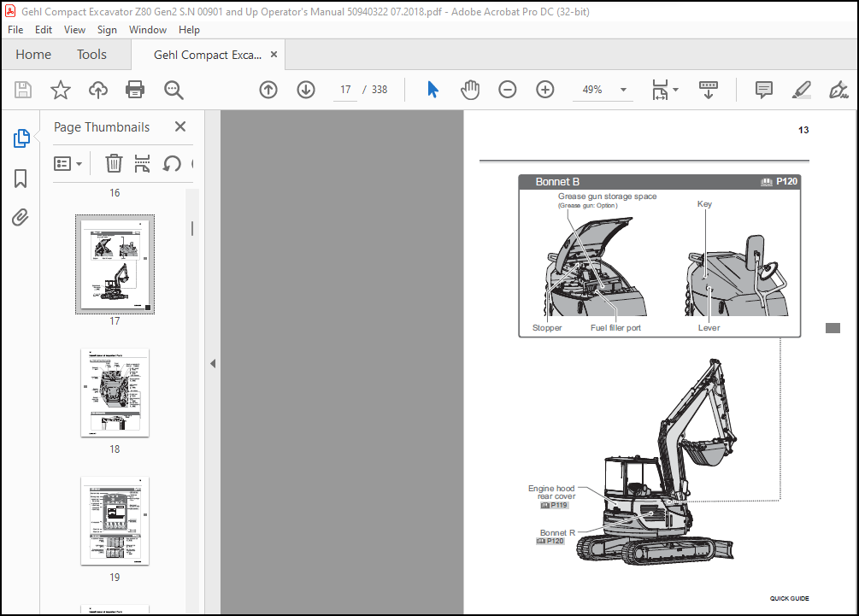The width and height of the screenshot is (859, 616).
Task: Zoom in with the plus button
Action: (x=545, y=90)
